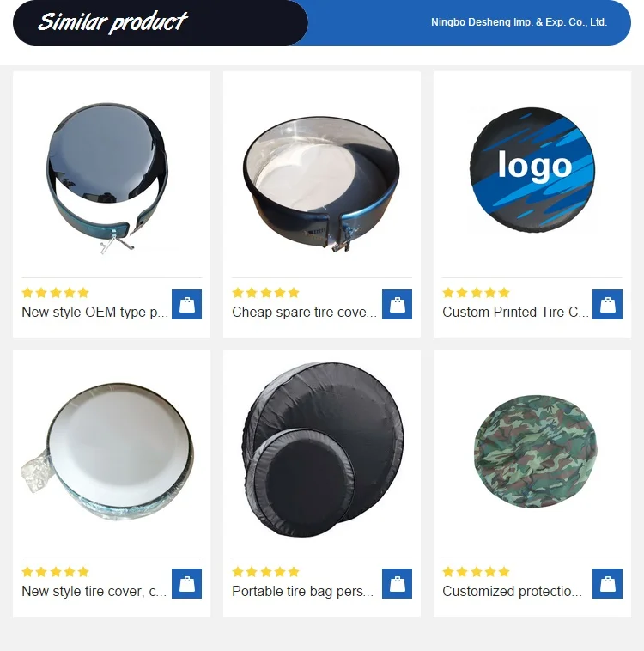The image size is (644, 651).
Task: Click Ningbo Desheng Imp. & Exp. Co., Ltd. text
Action: (519, 22)
